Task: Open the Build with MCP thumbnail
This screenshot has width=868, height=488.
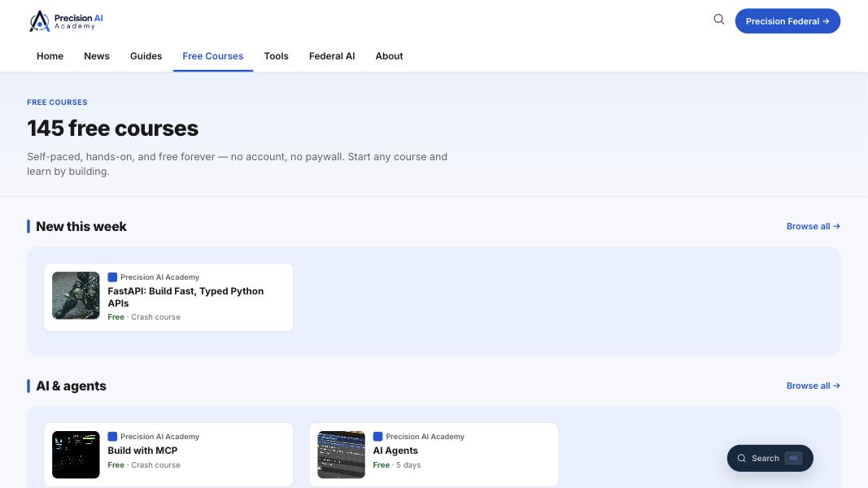Action: point(76,455)
